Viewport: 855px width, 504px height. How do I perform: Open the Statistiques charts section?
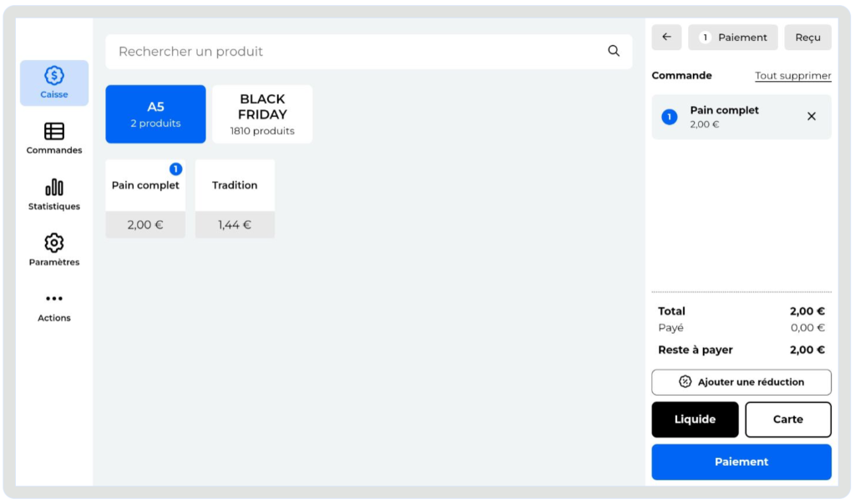54,194
